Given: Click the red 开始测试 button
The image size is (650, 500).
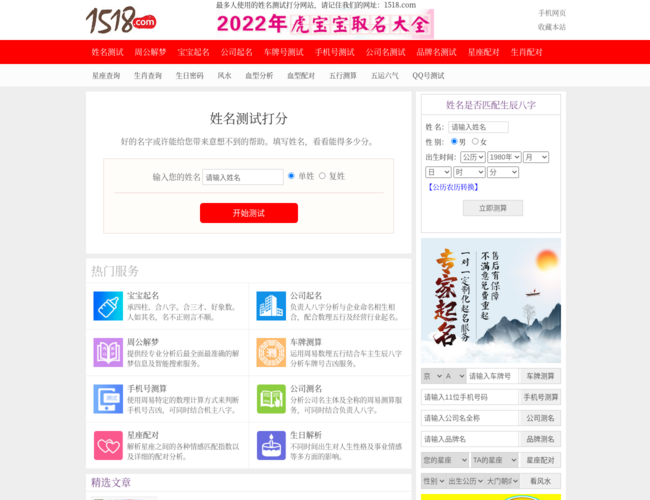Looking at the screenshot, I should [x=249, y=213].
